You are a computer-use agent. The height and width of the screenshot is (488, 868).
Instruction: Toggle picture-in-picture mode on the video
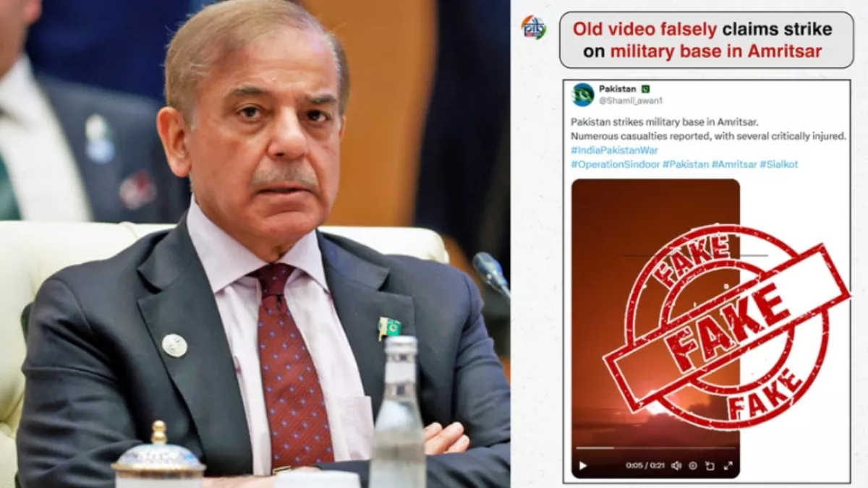(x=710, y=466)
